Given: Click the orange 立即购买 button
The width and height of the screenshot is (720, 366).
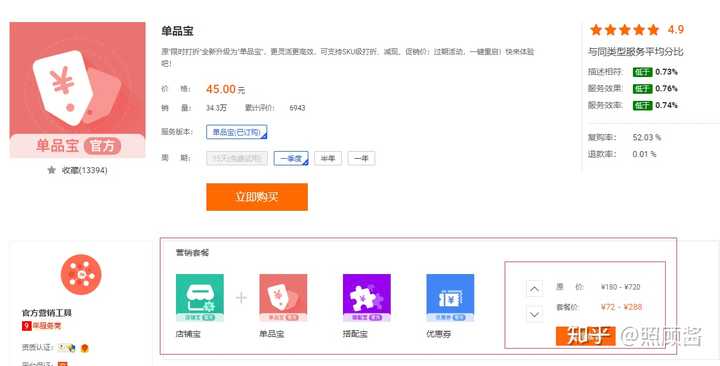Looking at the screenshot, I should [x=257, y=197].
